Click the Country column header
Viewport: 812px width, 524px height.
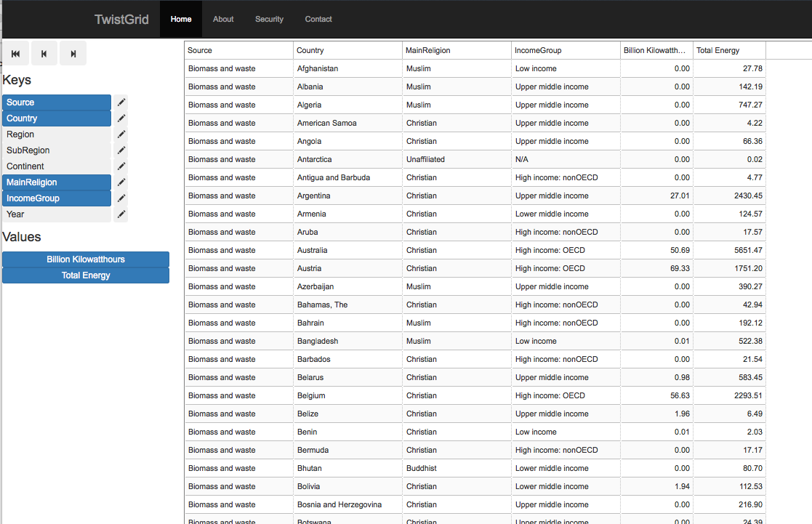347,50
